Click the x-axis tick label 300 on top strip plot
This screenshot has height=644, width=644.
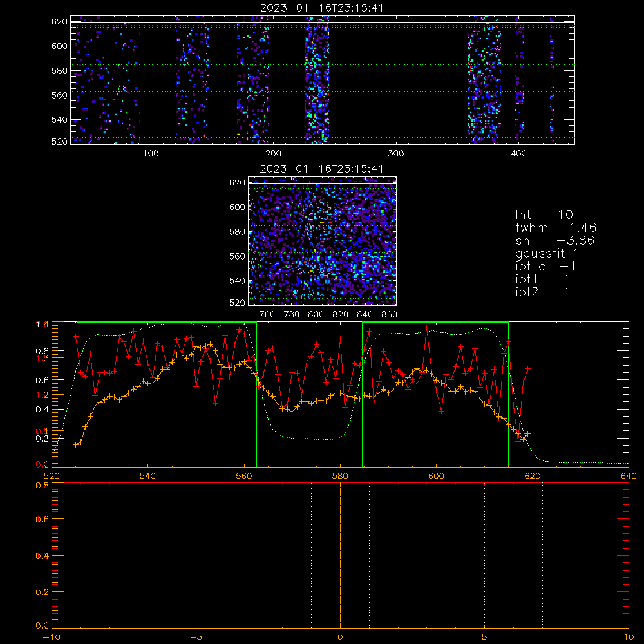(x=396, y=154)
